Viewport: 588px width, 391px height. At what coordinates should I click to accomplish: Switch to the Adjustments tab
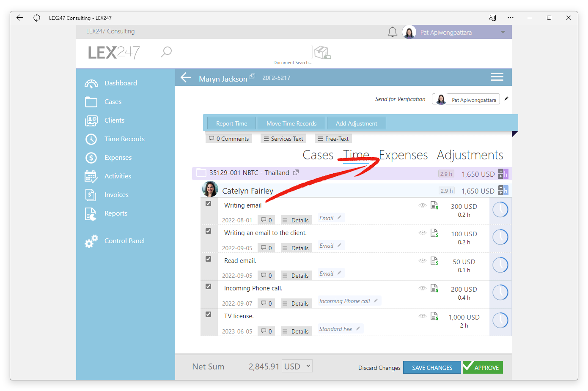pyautogui.click(x=470, y=155)
